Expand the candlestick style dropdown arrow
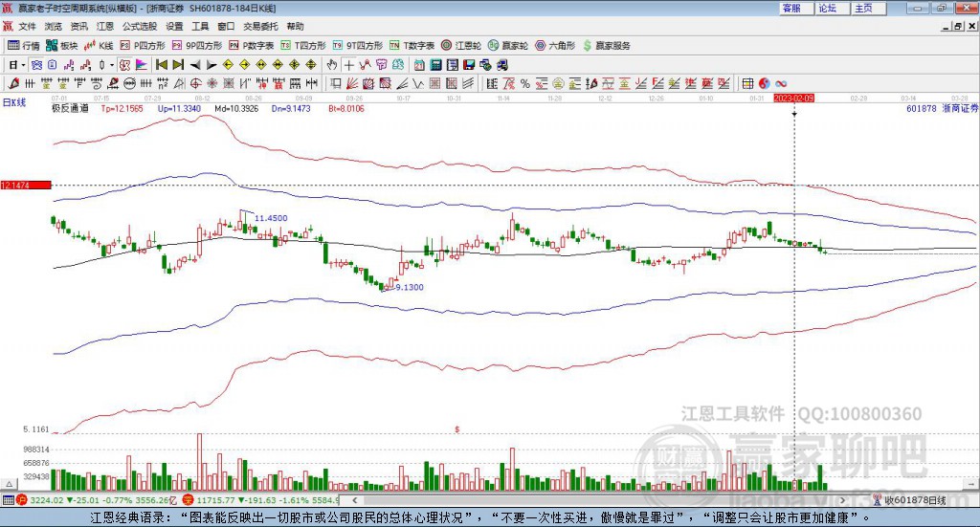The image size is (980, 527). click(111, 65)
